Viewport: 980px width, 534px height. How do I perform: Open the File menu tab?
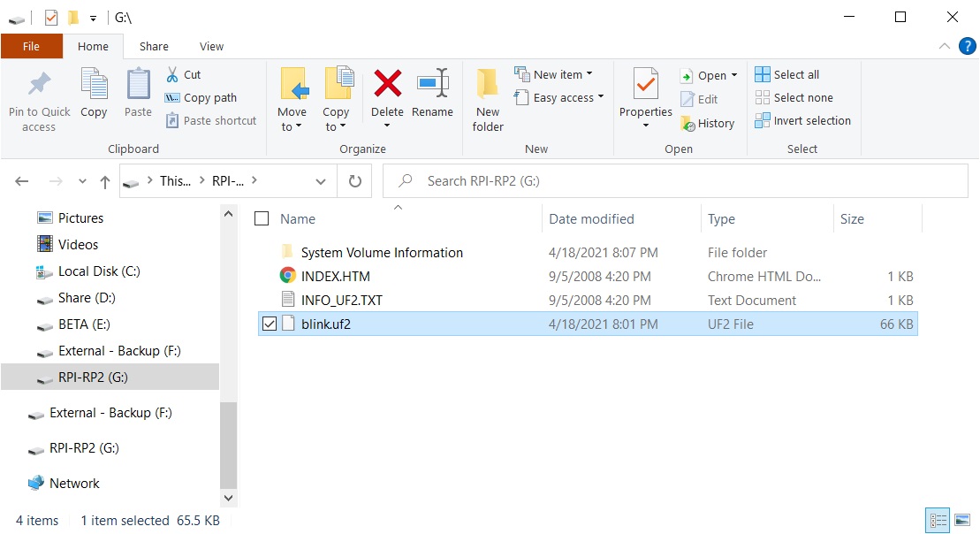31,47
